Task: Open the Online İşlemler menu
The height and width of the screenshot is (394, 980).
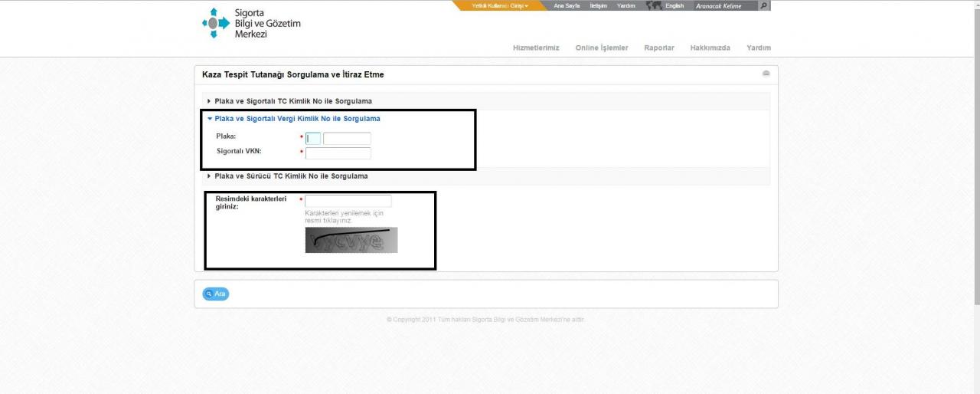Action: tap(602, 48)
